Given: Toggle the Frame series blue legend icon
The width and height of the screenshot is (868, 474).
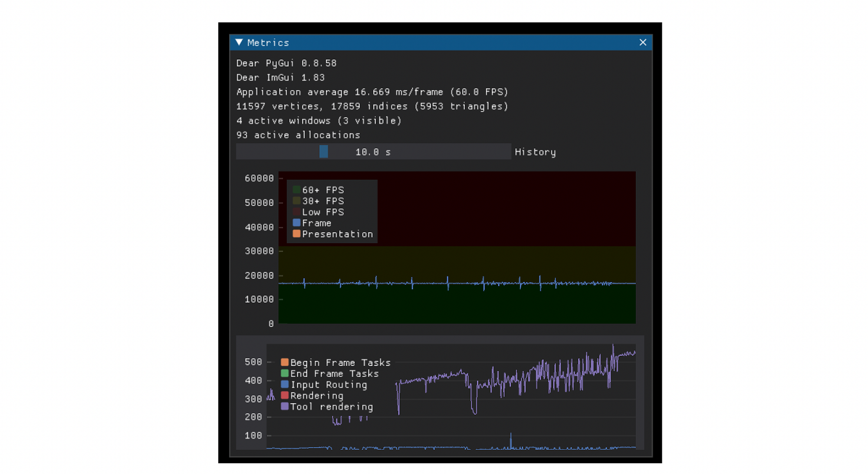Looking at the screenshot, I should (x=297, y=223).
